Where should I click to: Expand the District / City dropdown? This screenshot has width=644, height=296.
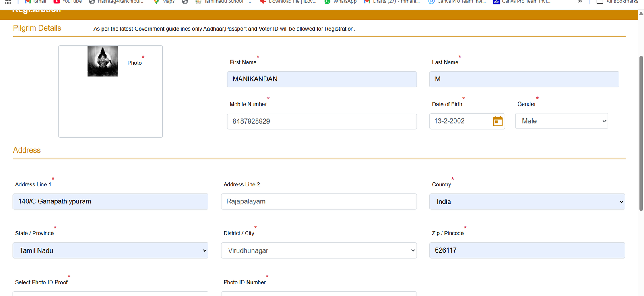pos(318,250)
